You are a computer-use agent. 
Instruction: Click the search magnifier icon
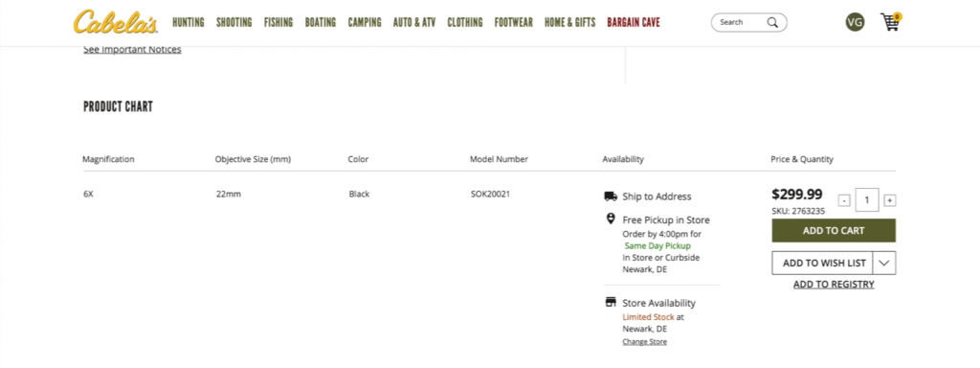pyautogui.click(x=772, y=23)
